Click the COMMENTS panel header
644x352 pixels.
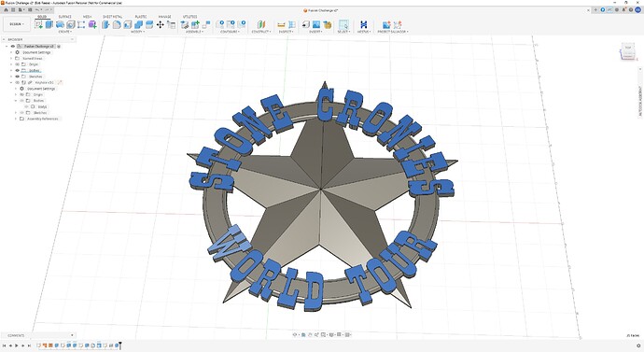coord(37,335)
